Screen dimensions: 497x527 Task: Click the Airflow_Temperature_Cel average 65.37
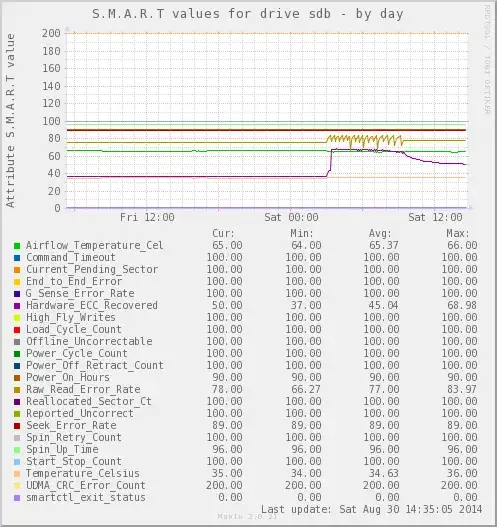[x=384, y=245]
